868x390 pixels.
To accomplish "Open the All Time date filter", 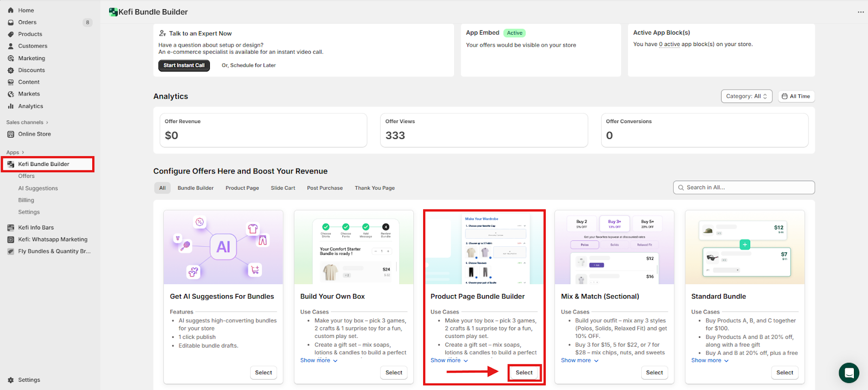I will (x=796, y=97).
